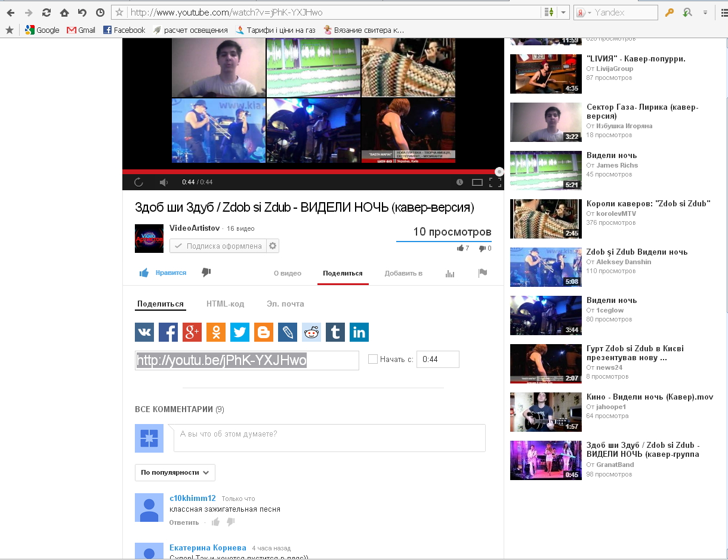Replay the video with circular arrow
The height and width of the screenshot is (560, 728).
pyautogui.click(x=138, y=182)
